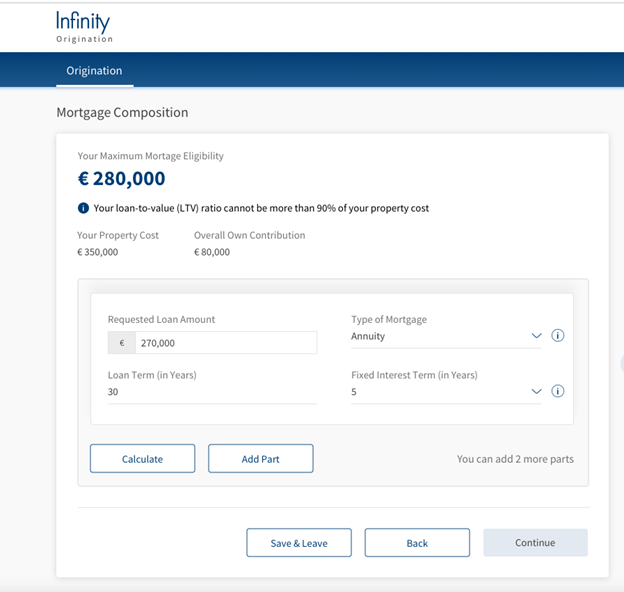Click Save & Leave
Image resolution: width=624 pixels, height=592 pixels.
click(x=299, y=543)
